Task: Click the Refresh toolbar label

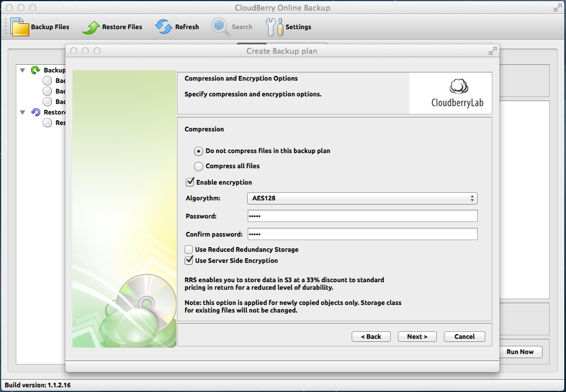Action: (187, 27)
